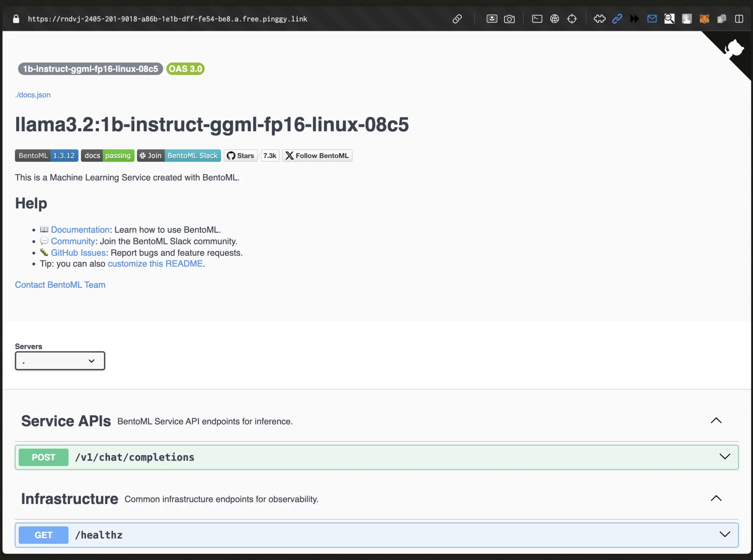The height and width of the screenshot is (560, 753).
Task: Click the GitHub Stars button
Action: (x=241, y=156)
